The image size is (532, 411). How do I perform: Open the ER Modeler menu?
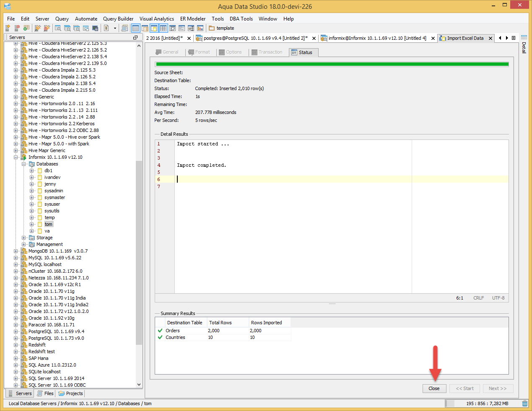(x=193, y=19)
